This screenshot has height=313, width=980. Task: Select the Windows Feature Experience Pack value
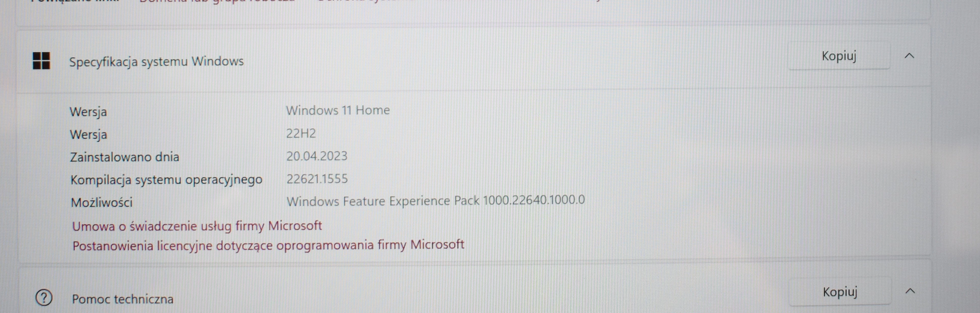(x=435, y=200)
